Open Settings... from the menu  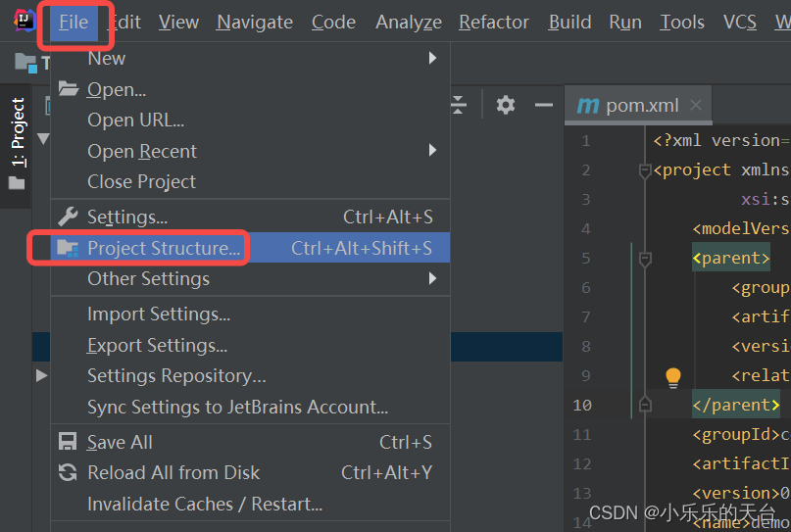(x=250, y=217)
